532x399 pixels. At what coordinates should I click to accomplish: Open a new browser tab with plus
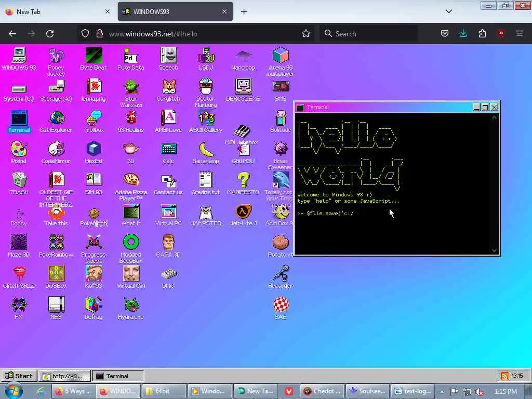244,12
